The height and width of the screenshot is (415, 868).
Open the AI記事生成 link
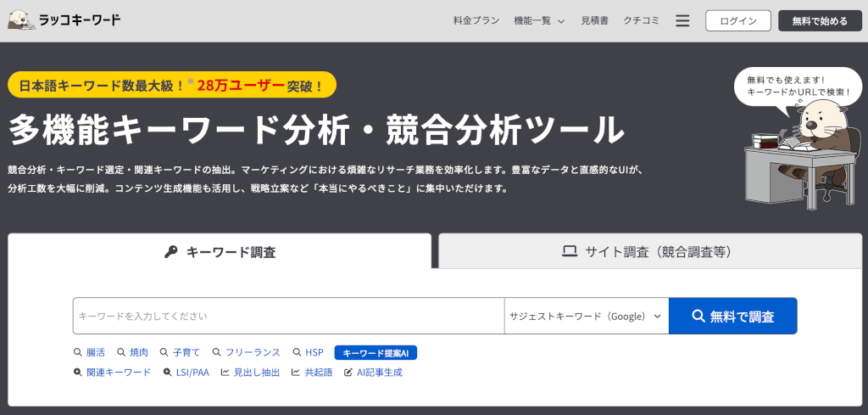point(380,373)
